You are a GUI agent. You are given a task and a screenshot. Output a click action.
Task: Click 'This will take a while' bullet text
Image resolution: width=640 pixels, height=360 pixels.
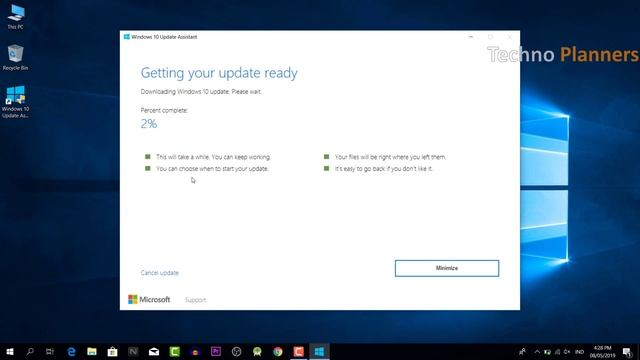tap(213, 157)
